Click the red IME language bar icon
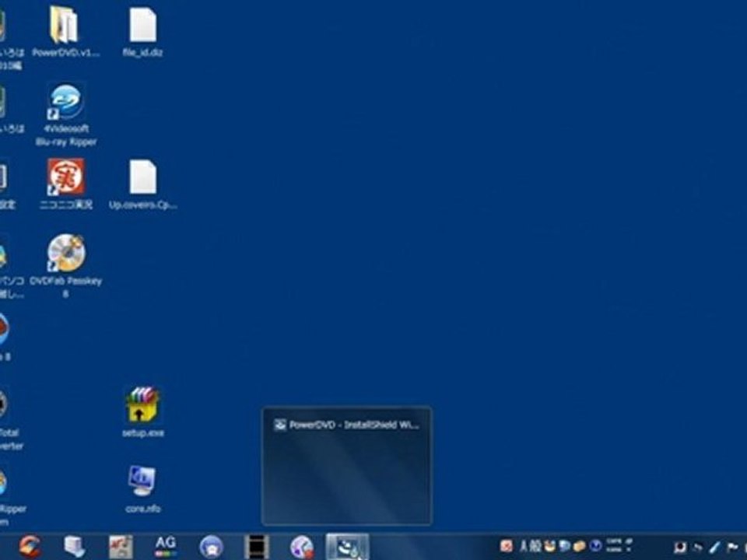 click(507, 546)
